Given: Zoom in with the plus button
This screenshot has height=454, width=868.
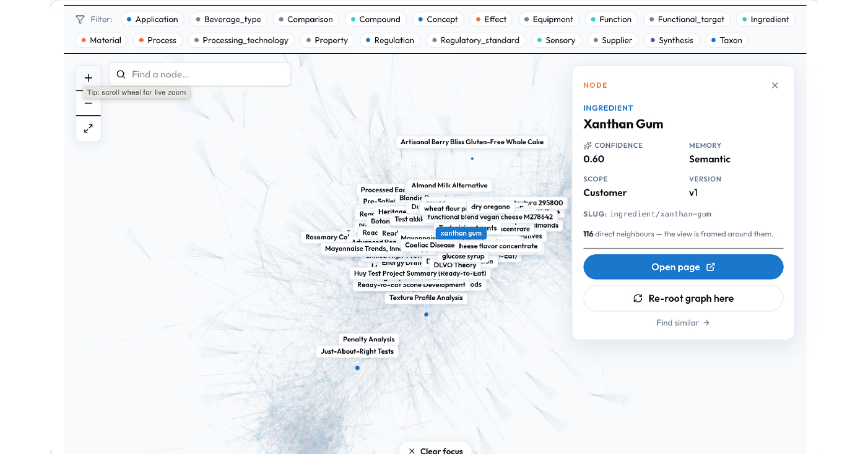Looking at the screenshot, I should 88,78.
